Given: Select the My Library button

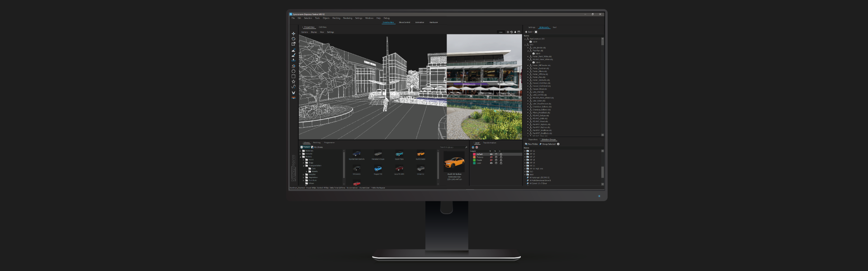Looking at the screenshot, I should click(x=317, y=147).
